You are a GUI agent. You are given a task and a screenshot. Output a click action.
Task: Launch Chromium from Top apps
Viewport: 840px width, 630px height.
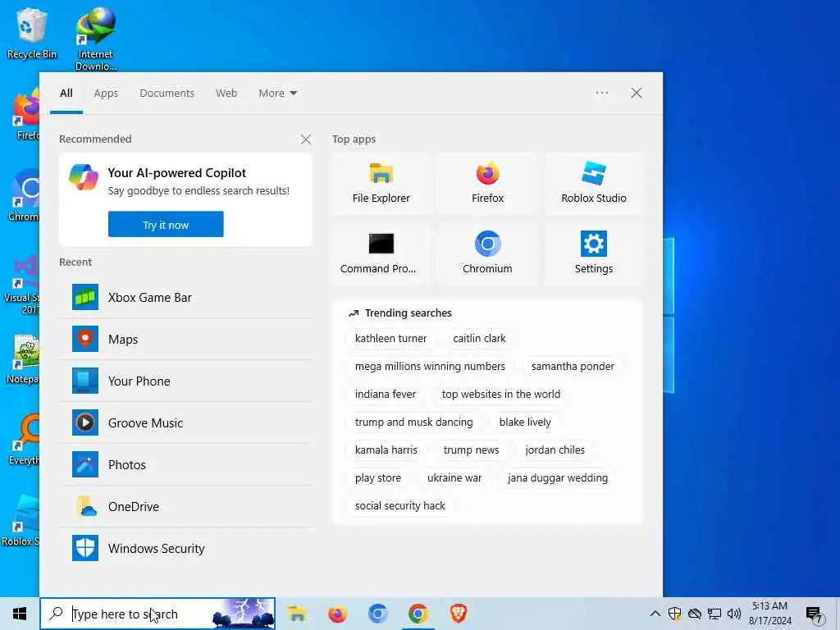coord(487,254)
